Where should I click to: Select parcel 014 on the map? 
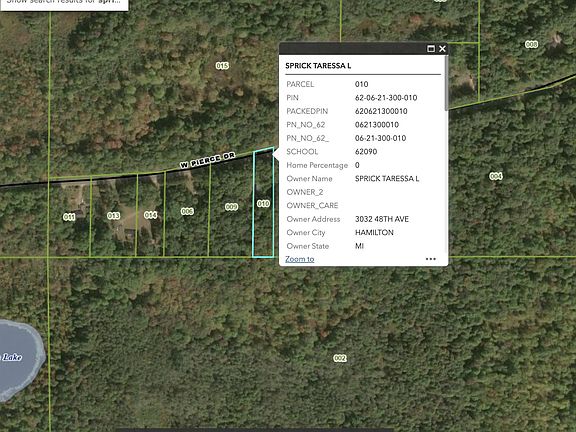[151, 215]
